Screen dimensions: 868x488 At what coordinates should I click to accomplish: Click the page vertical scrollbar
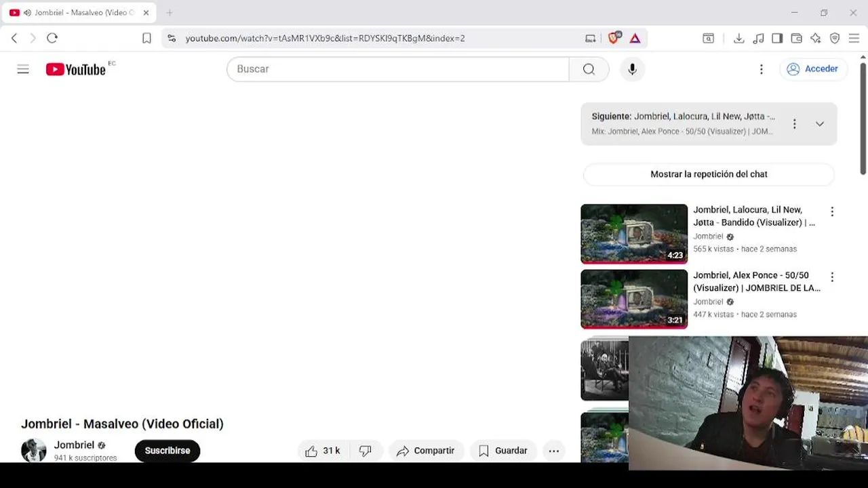coord(863,119)
